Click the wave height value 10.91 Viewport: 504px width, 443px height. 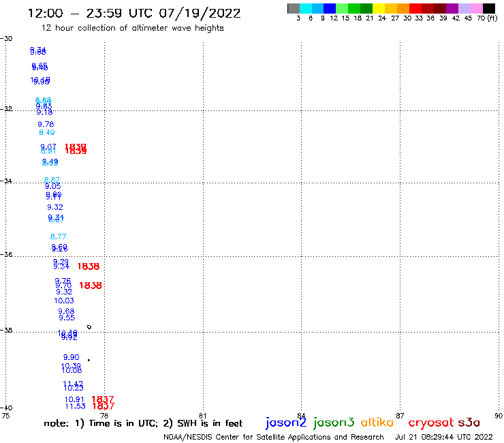click(74, 399)
